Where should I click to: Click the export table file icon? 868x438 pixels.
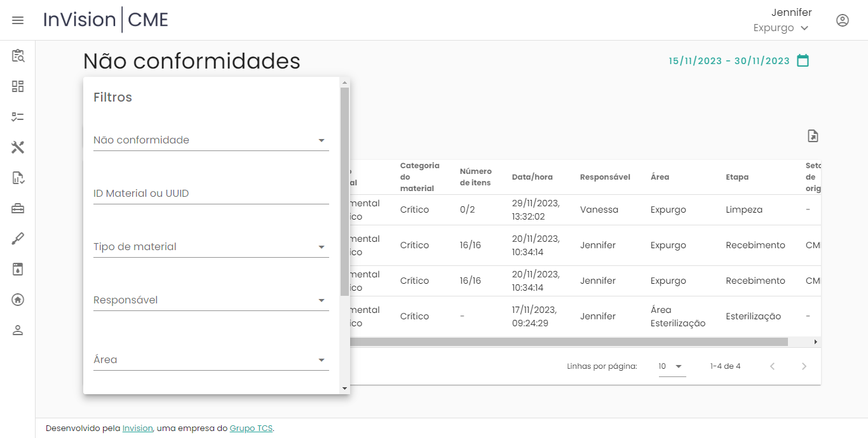(813, 136)
